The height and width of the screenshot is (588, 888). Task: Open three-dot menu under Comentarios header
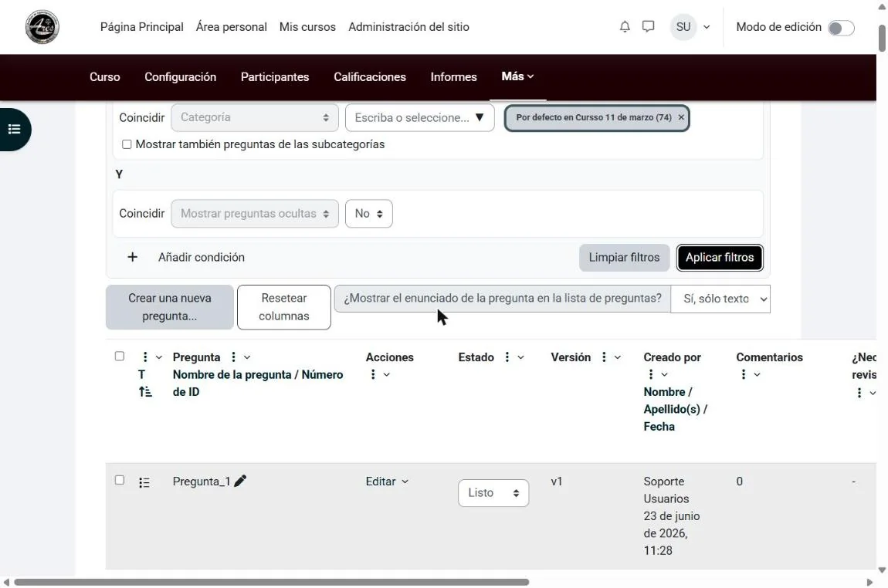click(x=744, y=375)
